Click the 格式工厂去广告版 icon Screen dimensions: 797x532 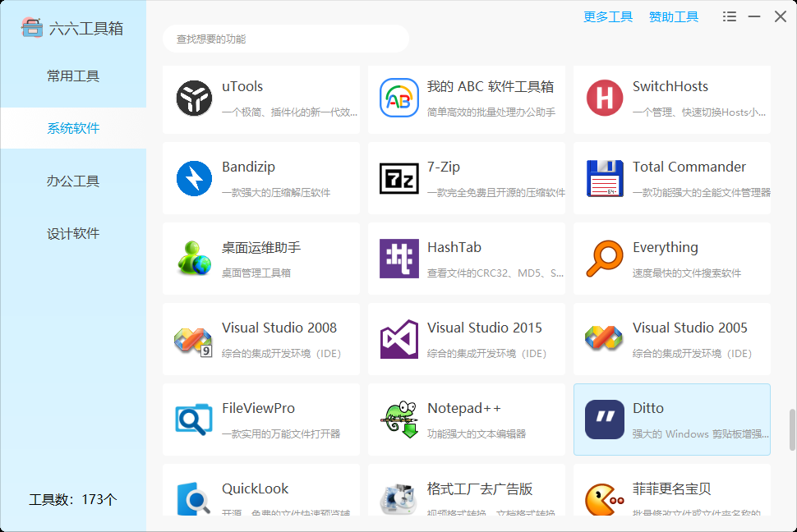[x=399, y=498]
